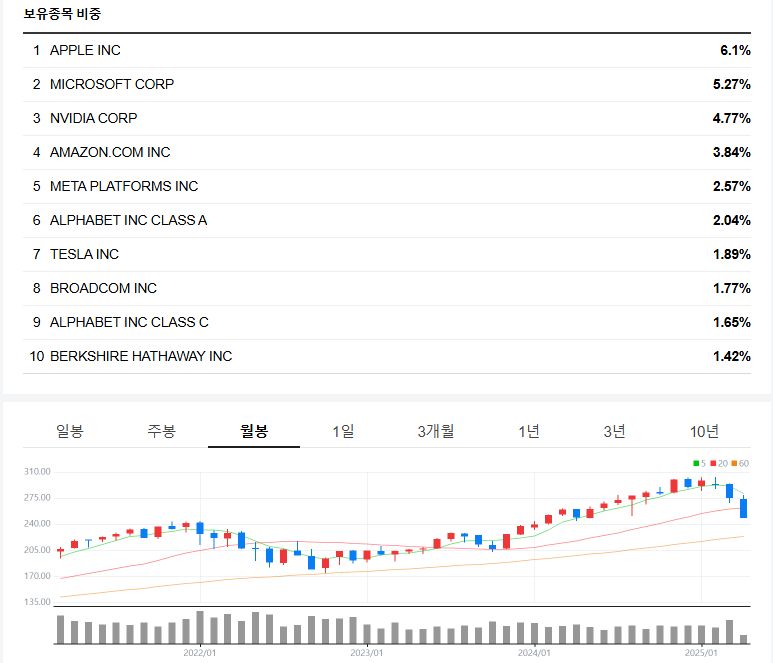Click the MICROSOFT CORP holding row
The image size is (773, 663).
pyautogui.click(x=387, y=84)
